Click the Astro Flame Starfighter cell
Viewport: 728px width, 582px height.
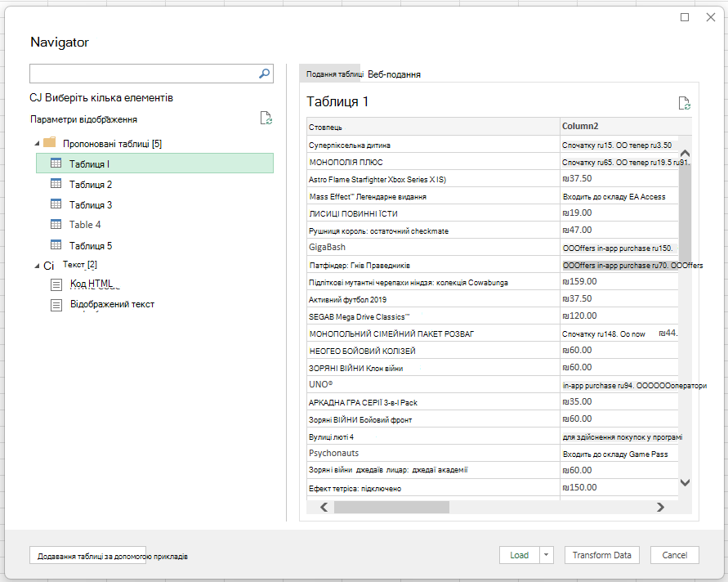pyautogui.click(x=433, y=179)
